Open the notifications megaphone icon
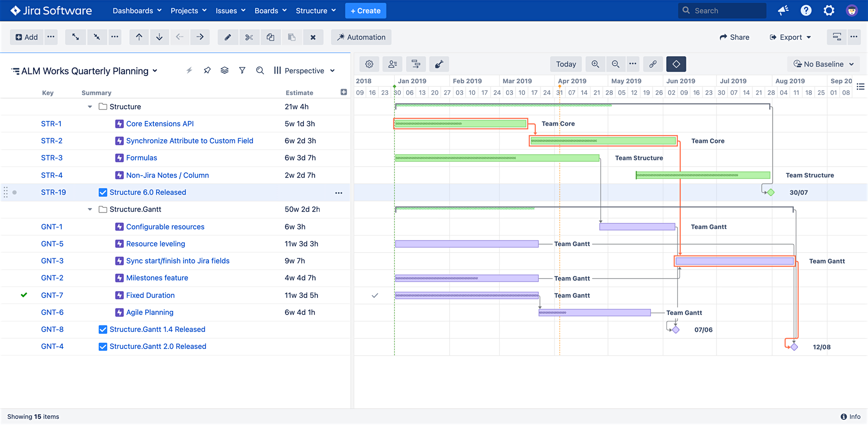This screenshot has width=868, height=425. [783, 10]
